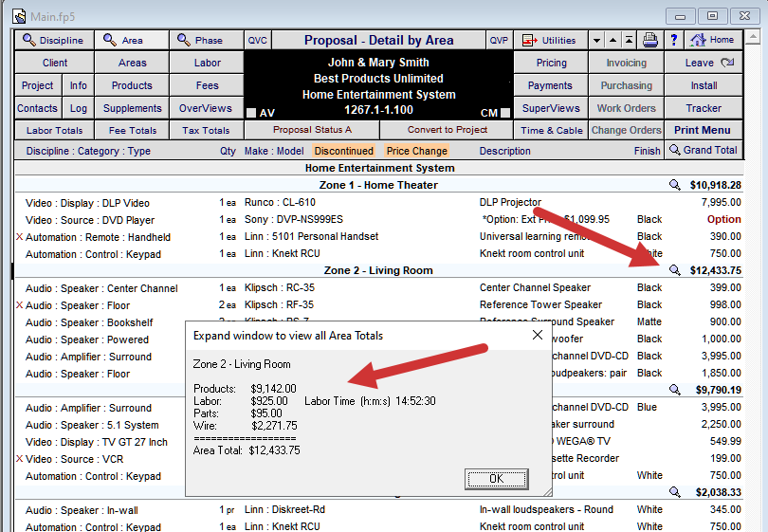Click scrollbar up arrow
768x532 pixels.
755,37
